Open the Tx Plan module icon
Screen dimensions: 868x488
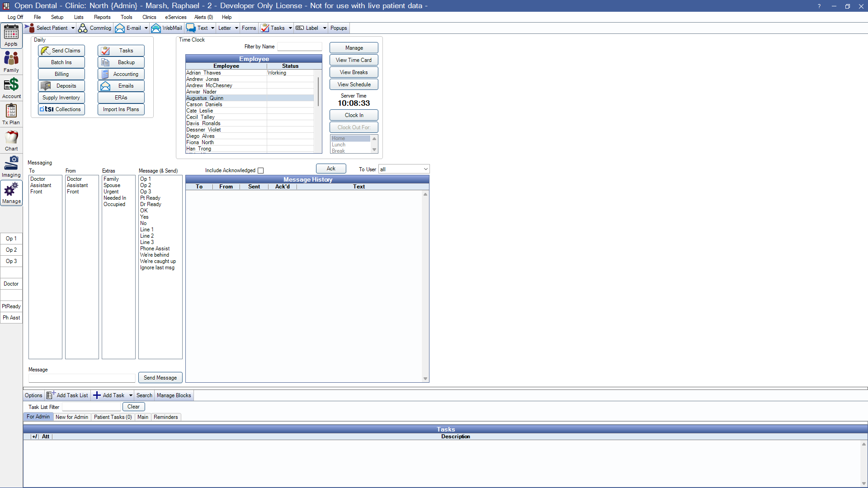[x=11, y=113]
